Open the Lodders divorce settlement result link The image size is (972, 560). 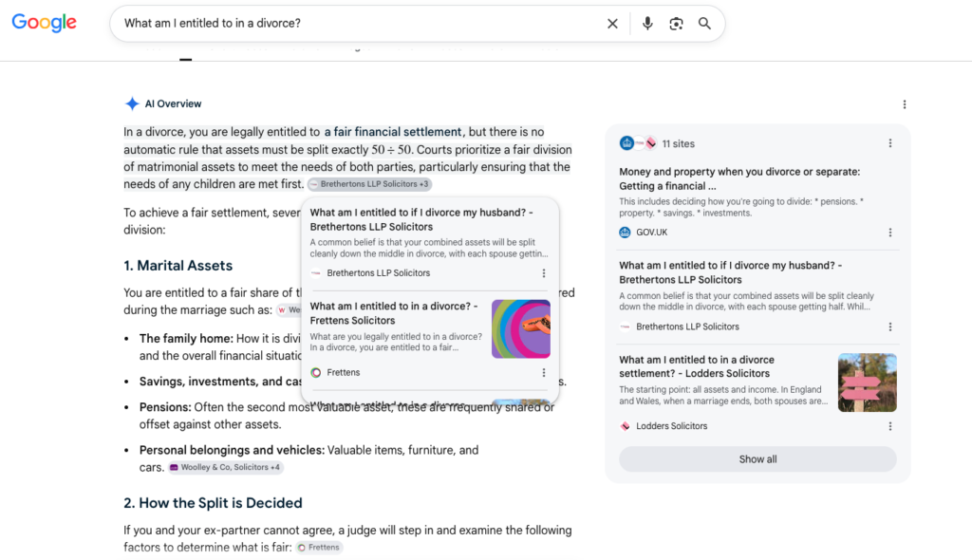tap(697, 366)
